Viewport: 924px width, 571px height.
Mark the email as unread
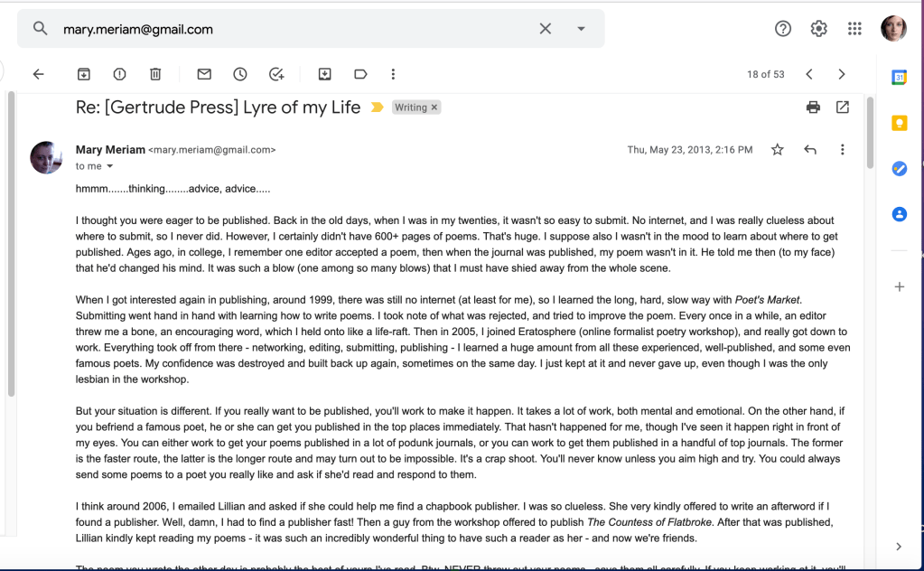(x=204, y=74)
